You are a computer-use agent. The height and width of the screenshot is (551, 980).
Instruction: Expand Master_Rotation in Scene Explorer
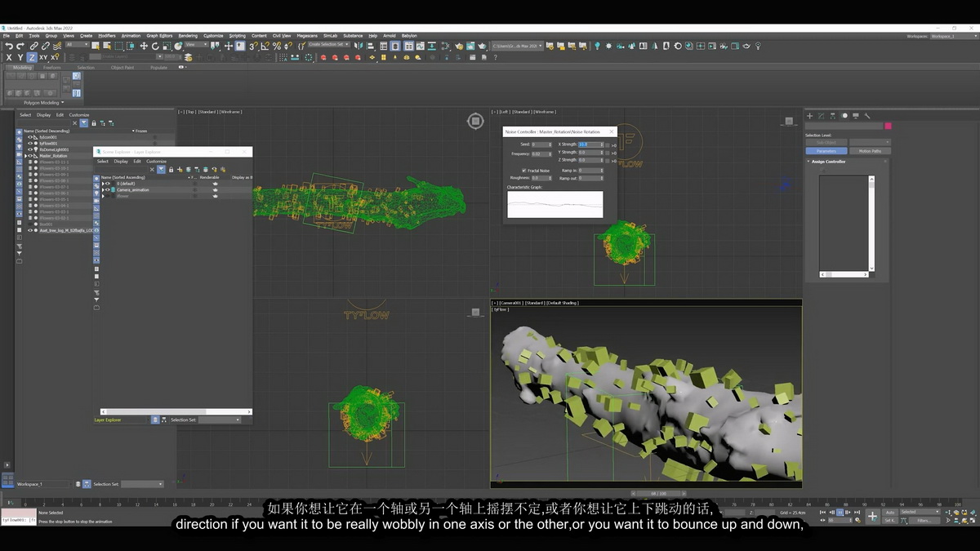25,156
